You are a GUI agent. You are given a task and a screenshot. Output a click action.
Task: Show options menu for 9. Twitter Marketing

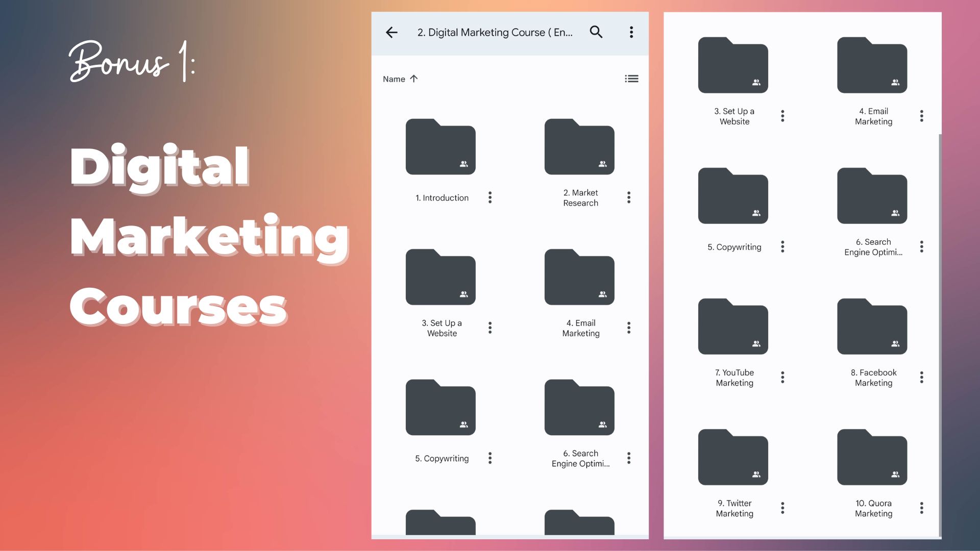click(x=782, y=508)
